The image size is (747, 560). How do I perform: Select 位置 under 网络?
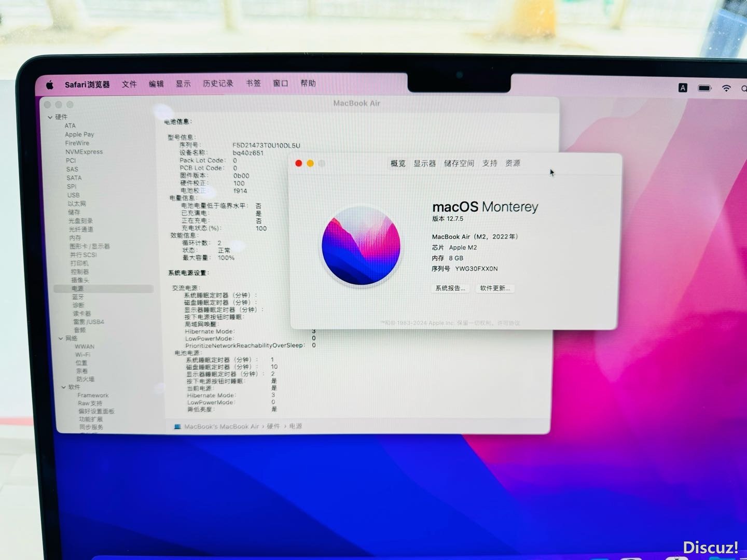81,363
